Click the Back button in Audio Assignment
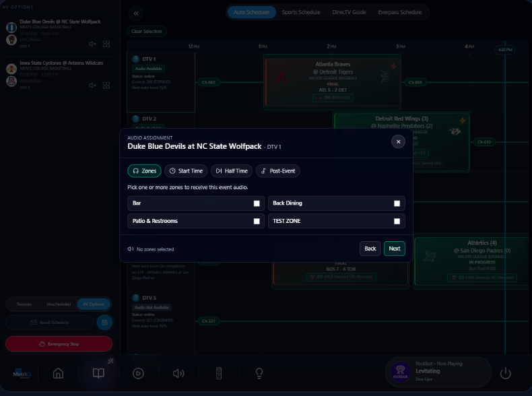This screenshot has width=532, height=396. click(x=370, y=249)
